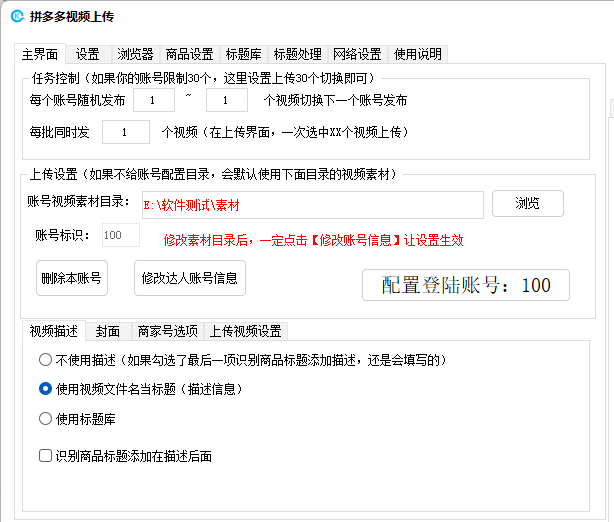
Task: Click the 配置登陆账号：100 button
Action: [466, 285]
